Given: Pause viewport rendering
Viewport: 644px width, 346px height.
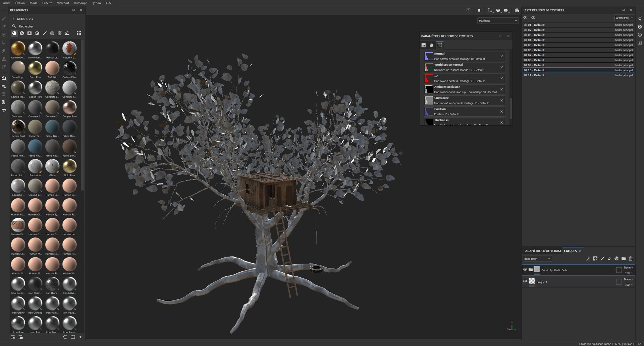Looking at the screenshot, I should tap(479, 10).
